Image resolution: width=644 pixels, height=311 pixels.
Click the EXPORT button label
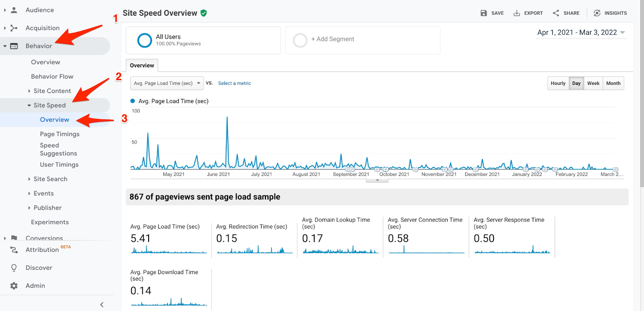pyautogui.click(x=533, y=13)
